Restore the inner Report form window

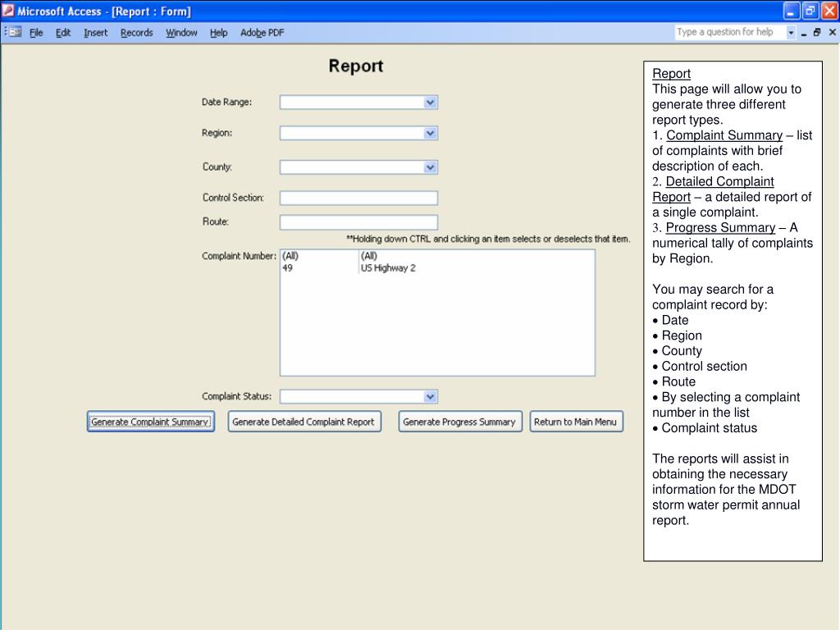pyautogui.click(x=817, y=33)
